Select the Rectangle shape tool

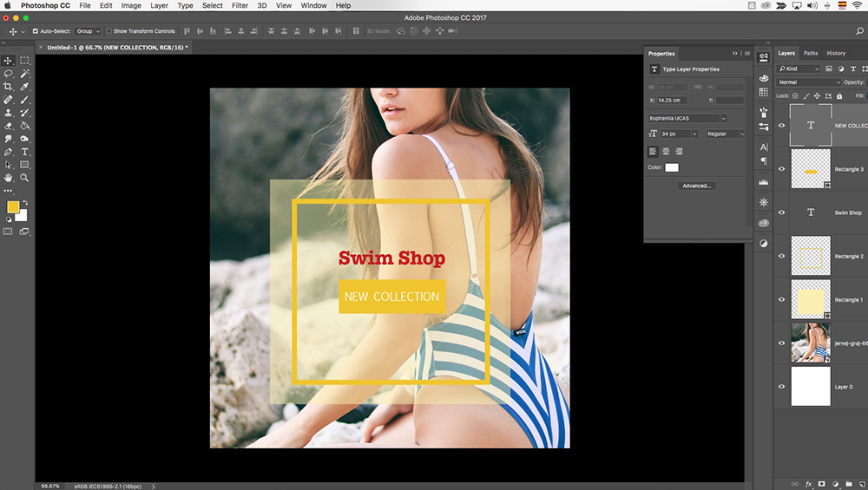25,165
